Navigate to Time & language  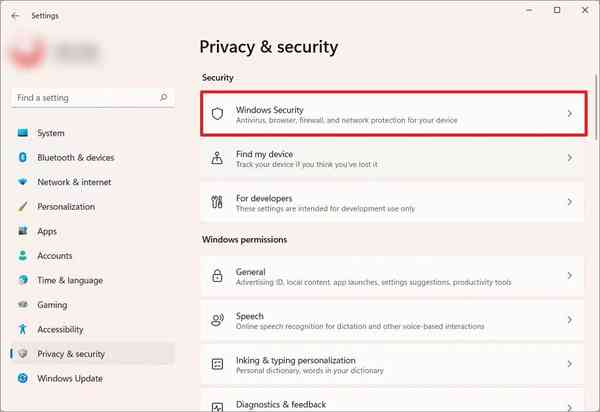click(70, 281)
